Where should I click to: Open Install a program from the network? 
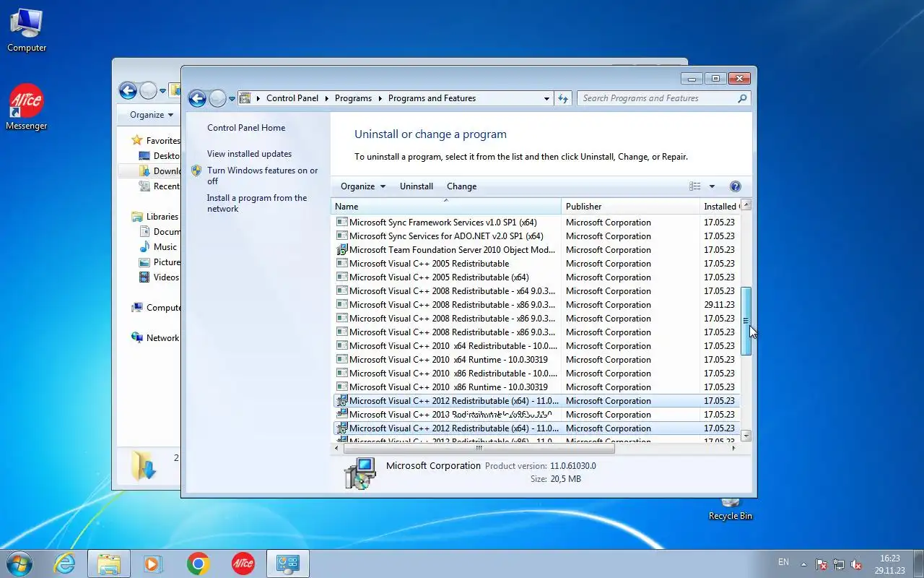pos(257,203)
